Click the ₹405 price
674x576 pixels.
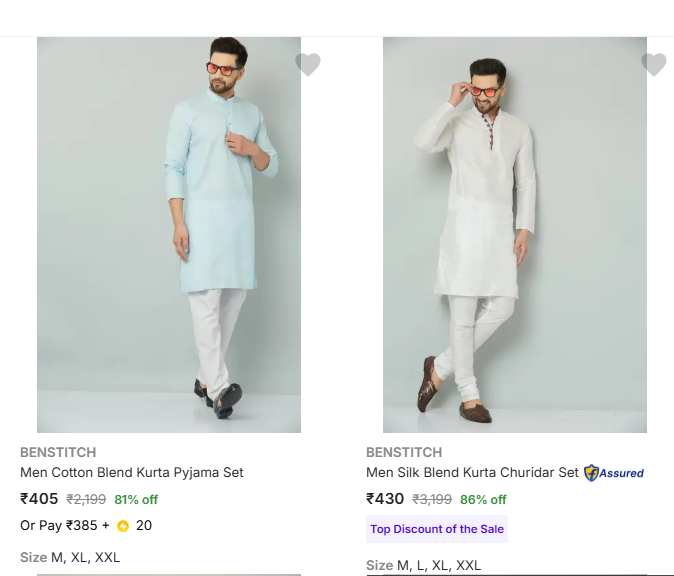(x=39, y=499)
